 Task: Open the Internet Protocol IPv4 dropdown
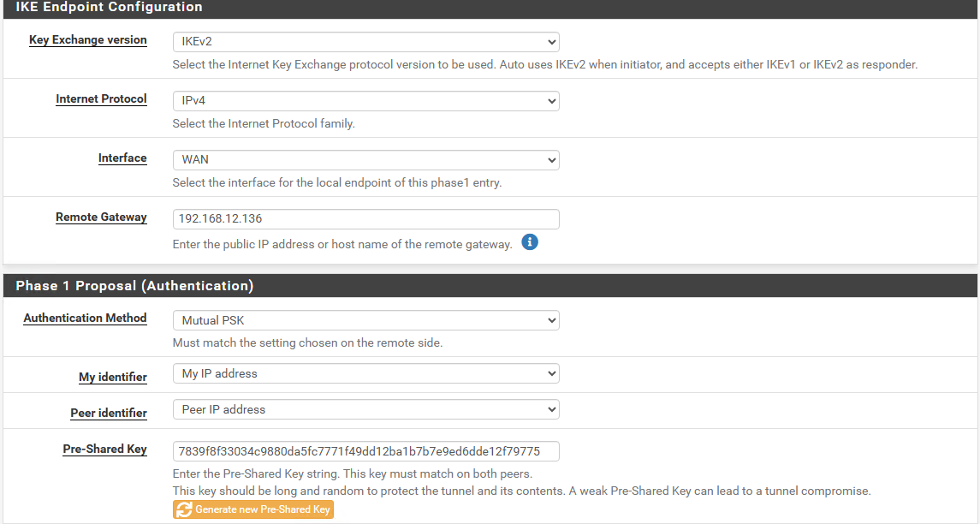365,101
